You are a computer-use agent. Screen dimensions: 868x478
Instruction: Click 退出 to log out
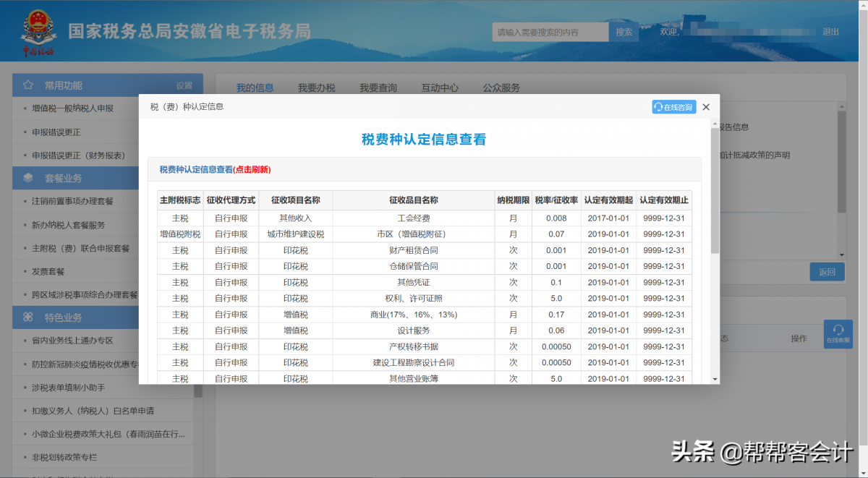coord(830,32)
